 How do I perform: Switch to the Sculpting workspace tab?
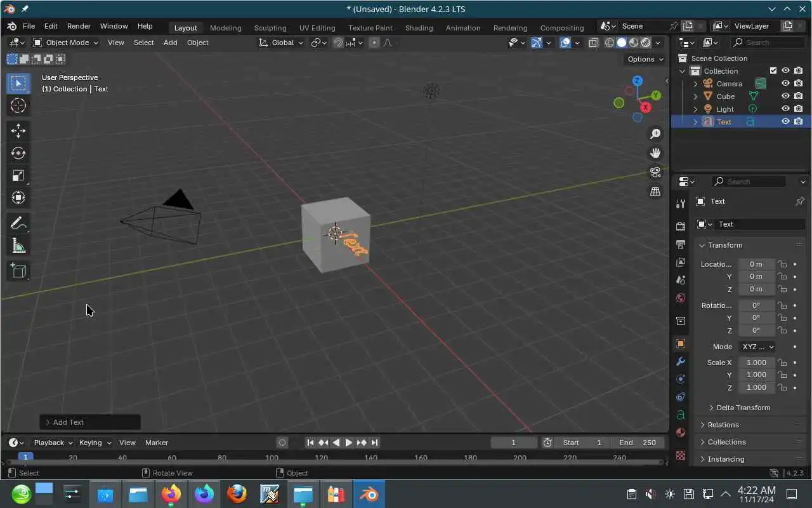270,27
